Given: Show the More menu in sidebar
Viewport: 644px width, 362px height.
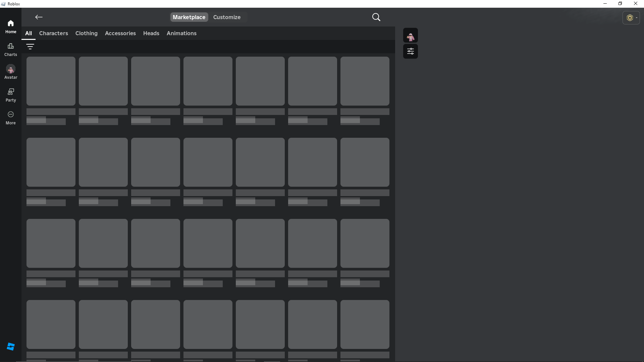Looking at the screenshot, I should (x=11, y=118).
